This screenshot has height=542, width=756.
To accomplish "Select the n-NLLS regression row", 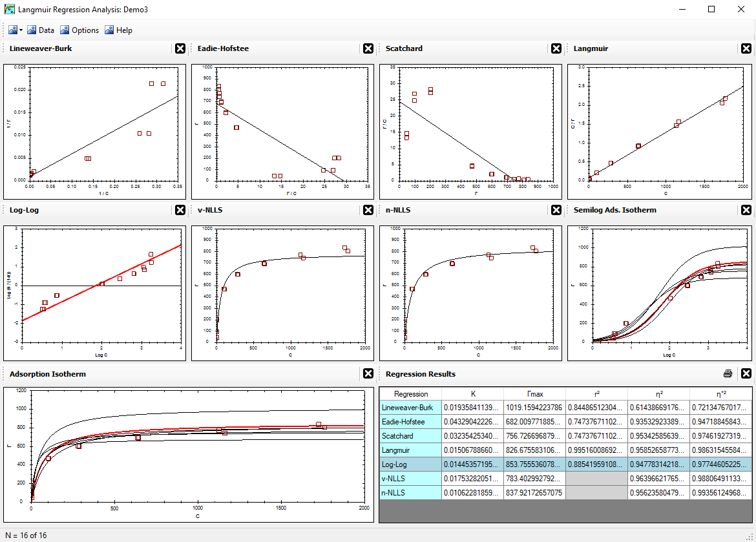I will (411, 493).
